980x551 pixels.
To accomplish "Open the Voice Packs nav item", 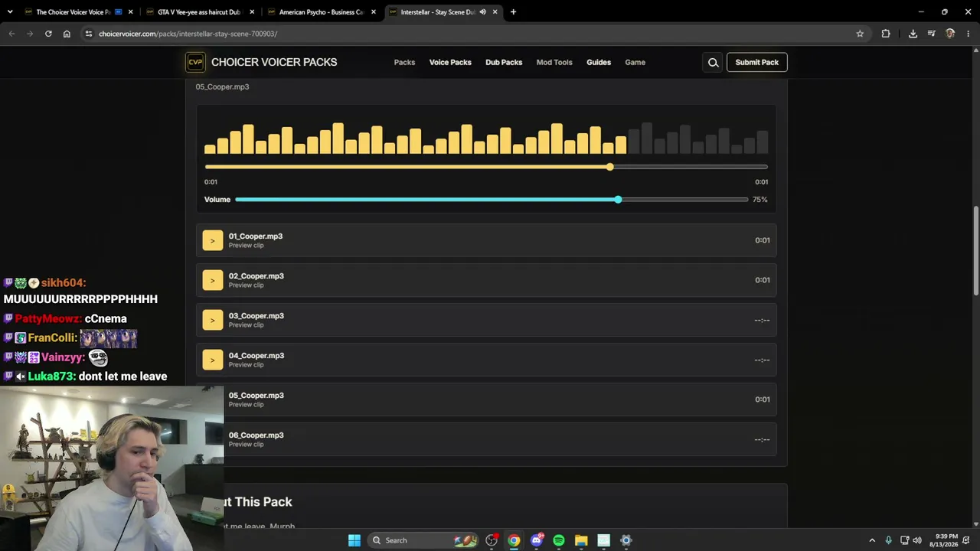I will 450,63.
